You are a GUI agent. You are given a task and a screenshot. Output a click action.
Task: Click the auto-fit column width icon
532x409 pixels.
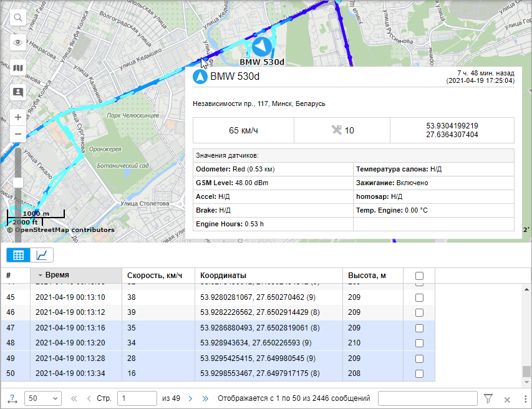tap(12, 399)
